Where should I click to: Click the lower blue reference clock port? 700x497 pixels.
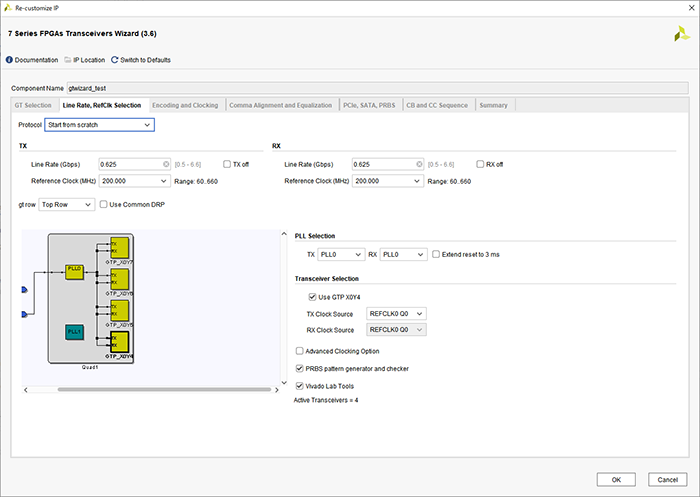tap(25, 315)
